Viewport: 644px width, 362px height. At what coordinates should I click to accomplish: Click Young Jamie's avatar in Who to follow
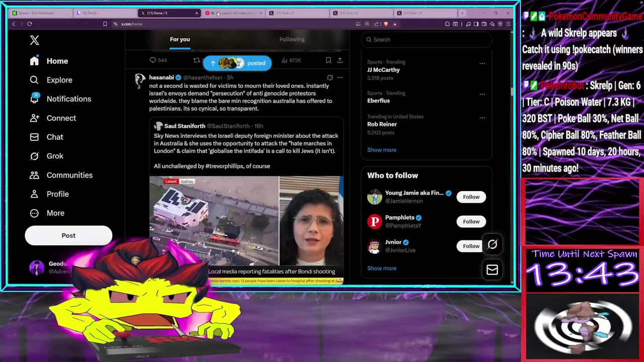click(374, 197)
